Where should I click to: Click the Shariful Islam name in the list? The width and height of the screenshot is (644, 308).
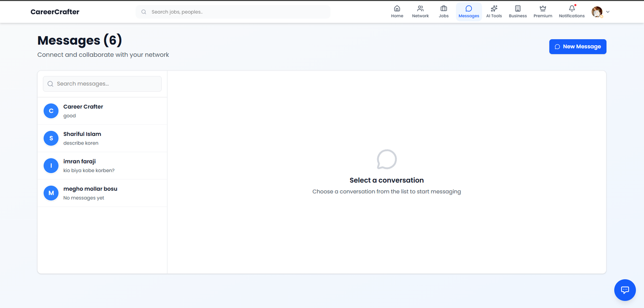[x=82, y=134]
